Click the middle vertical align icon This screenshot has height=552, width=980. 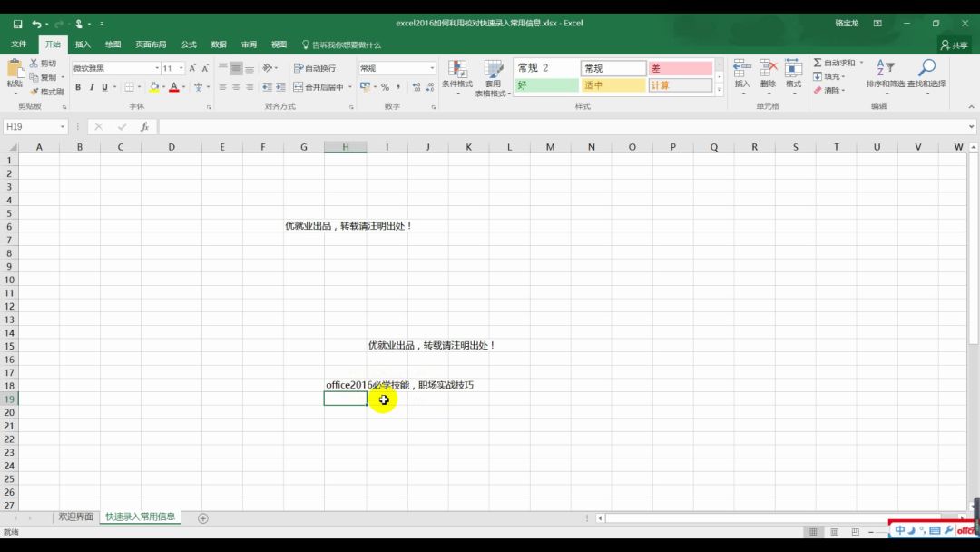(236, 68)
